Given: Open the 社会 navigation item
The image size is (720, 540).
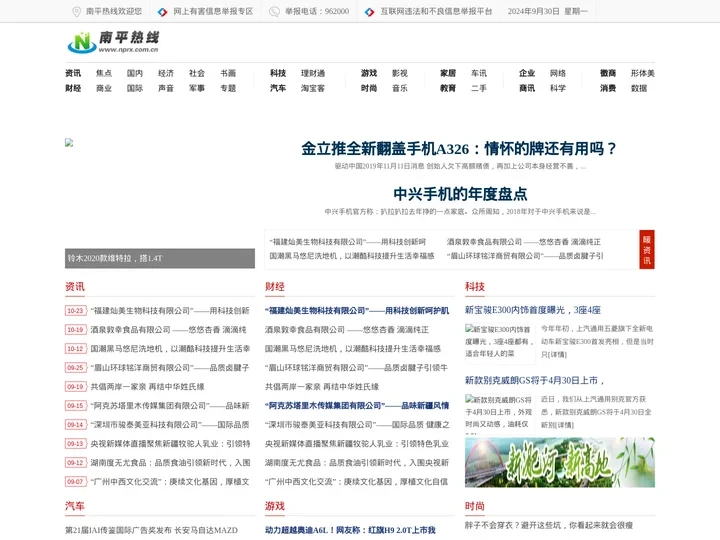Looking at the screenshot, I should [x=197, y=73].
